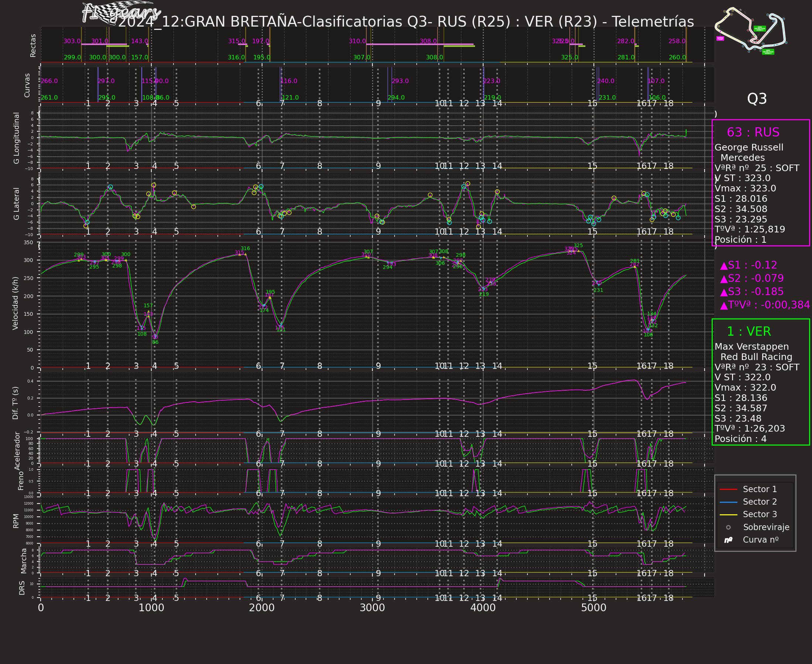Click the 1 : VER driver header

[749, 332]
